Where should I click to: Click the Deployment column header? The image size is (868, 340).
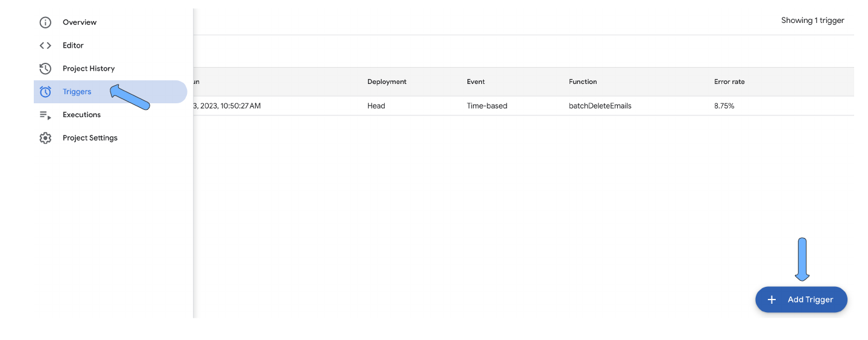click(x=387, y=82)
